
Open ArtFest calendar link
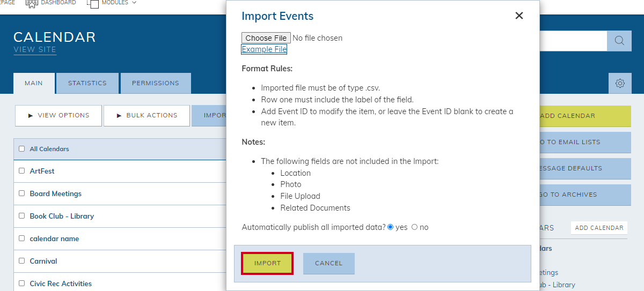pyautogui.click(x=42, y=171)
